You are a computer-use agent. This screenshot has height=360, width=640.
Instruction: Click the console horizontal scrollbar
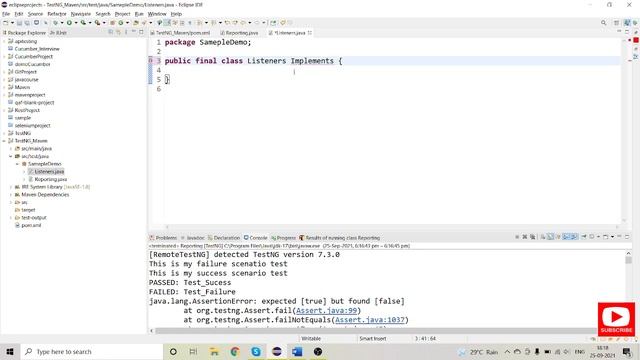pyautogui.click(x=376, y=331)
